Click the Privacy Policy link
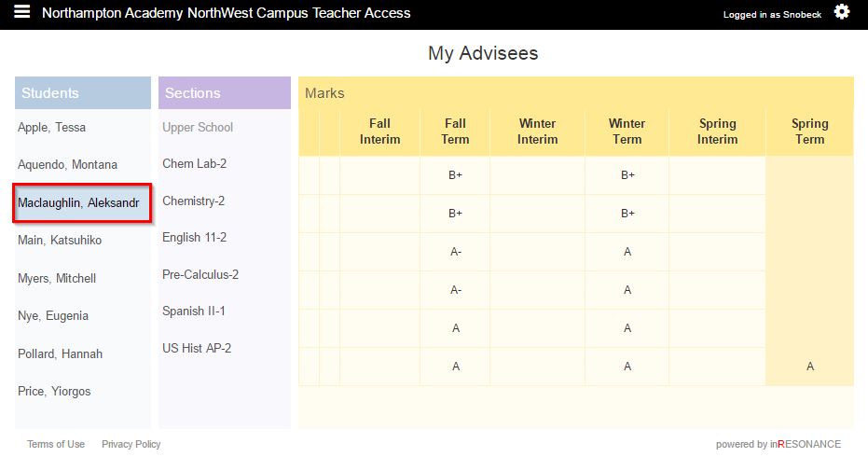The width and height of the screenshot is (868, 457). (131, 444)
